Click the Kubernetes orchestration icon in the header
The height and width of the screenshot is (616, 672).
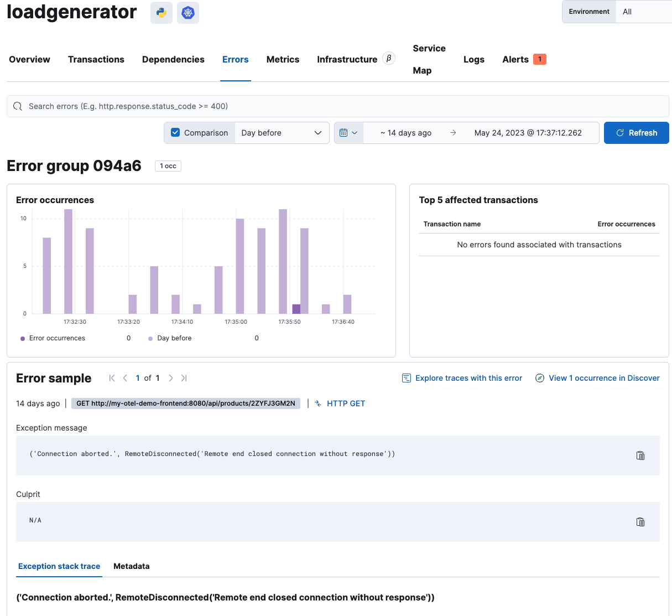[x=188, y=12]
